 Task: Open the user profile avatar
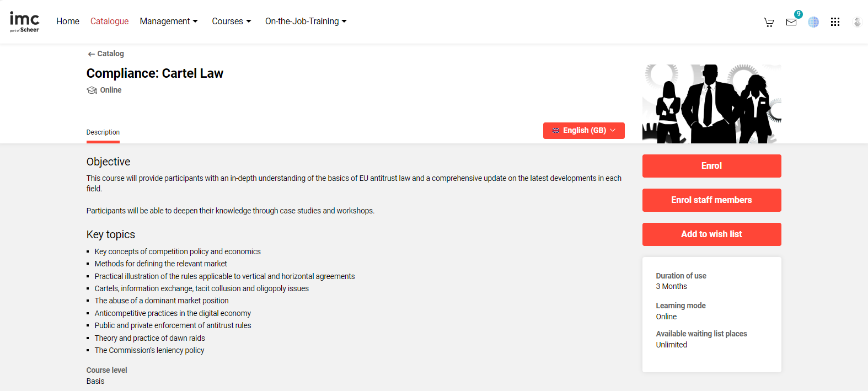(x=857, y=22)
